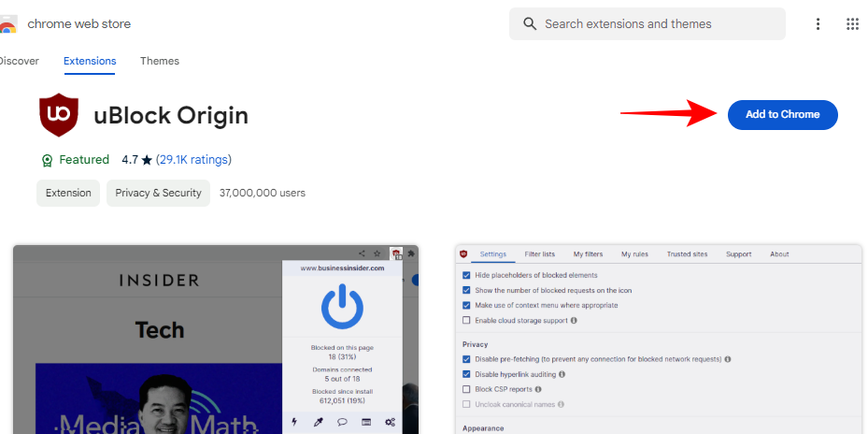
Task: Open the settings page screenshot thumbnail
Action: [x=659, y=340]
